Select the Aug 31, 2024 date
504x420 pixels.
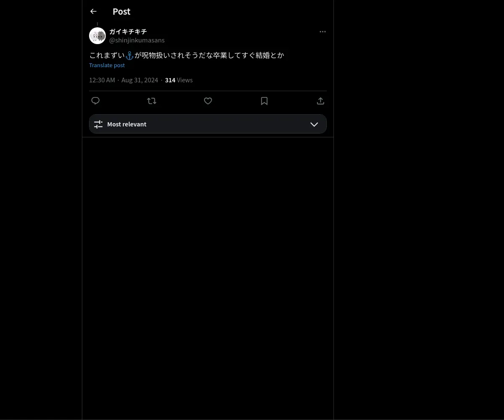tap(140, 80)
